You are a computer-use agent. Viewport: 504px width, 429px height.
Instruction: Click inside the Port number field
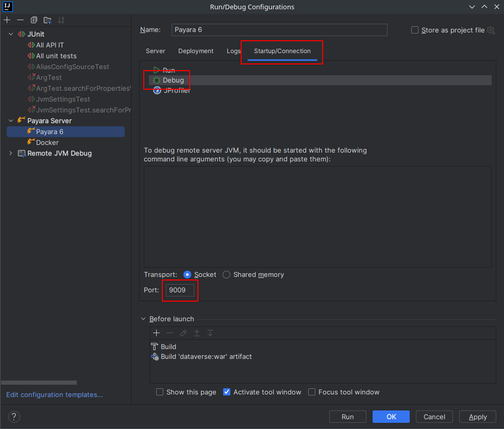point(179,290)
